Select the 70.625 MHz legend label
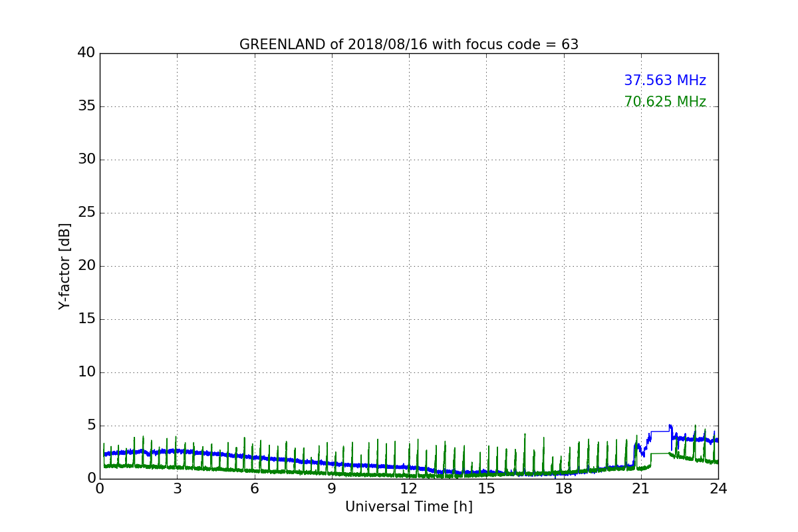Image resolution: width=798 pixels, height=532 pixels. click(665, 102)
